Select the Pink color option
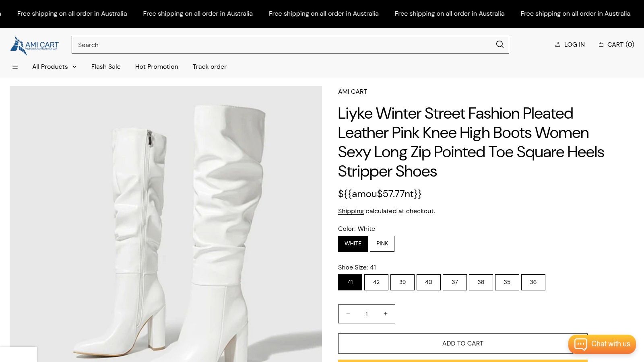The width and height of the screenshot is (644, 362). coord(382,244)
